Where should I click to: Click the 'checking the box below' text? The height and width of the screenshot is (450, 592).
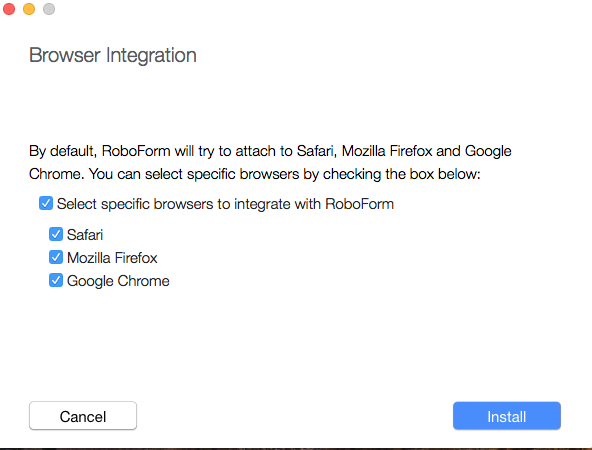401,174
